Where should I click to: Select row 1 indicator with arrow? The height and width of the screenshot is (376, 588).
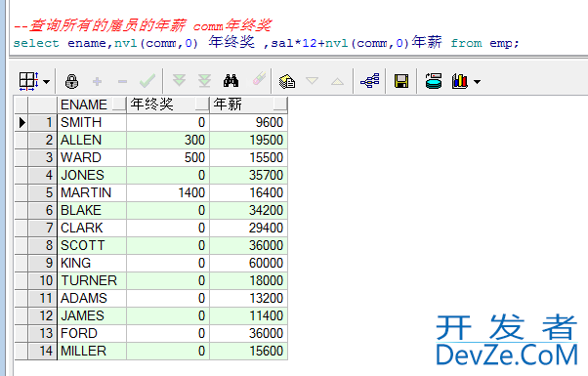[x=21, y=122]
